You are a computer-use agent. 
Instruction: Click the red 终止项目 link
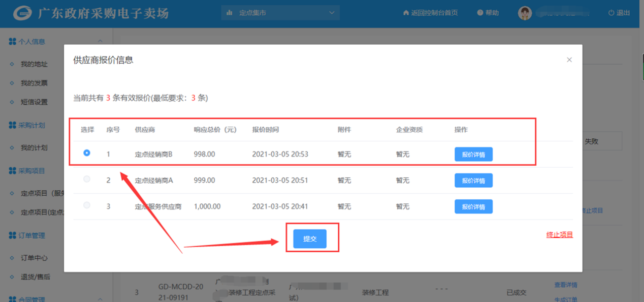tap(559, 235)
